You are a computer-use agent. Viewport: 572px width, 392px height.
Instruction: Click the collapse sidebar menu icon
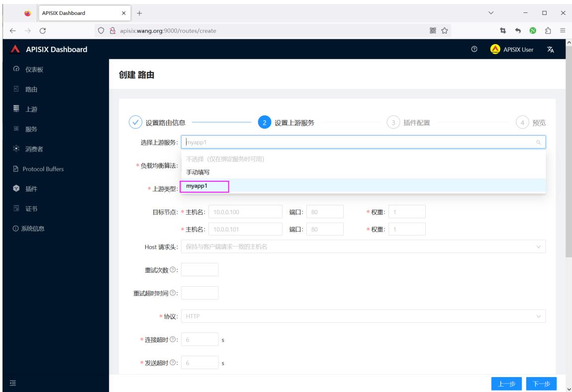click(x=13, y=383)
